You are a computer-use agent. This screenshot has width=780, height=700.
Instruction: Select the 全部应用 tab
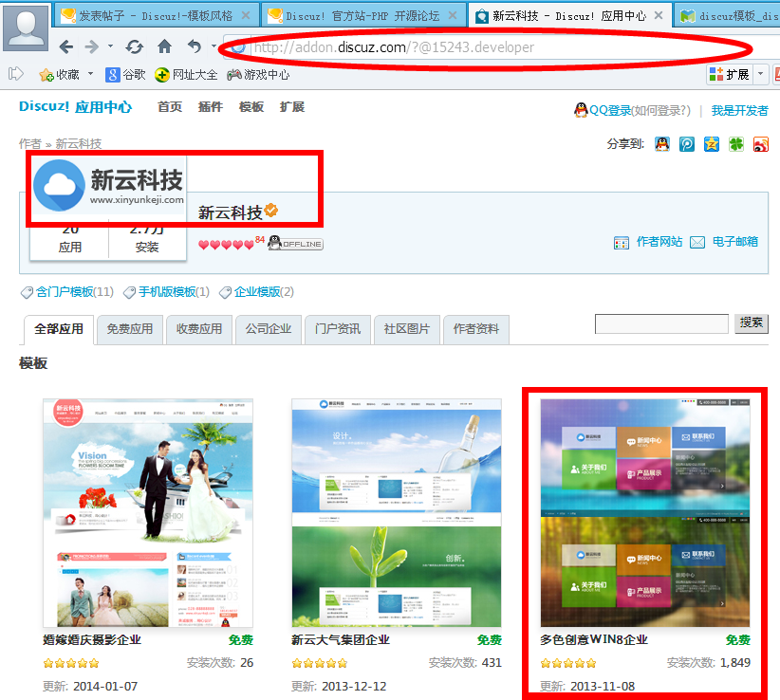click(59, 329)
